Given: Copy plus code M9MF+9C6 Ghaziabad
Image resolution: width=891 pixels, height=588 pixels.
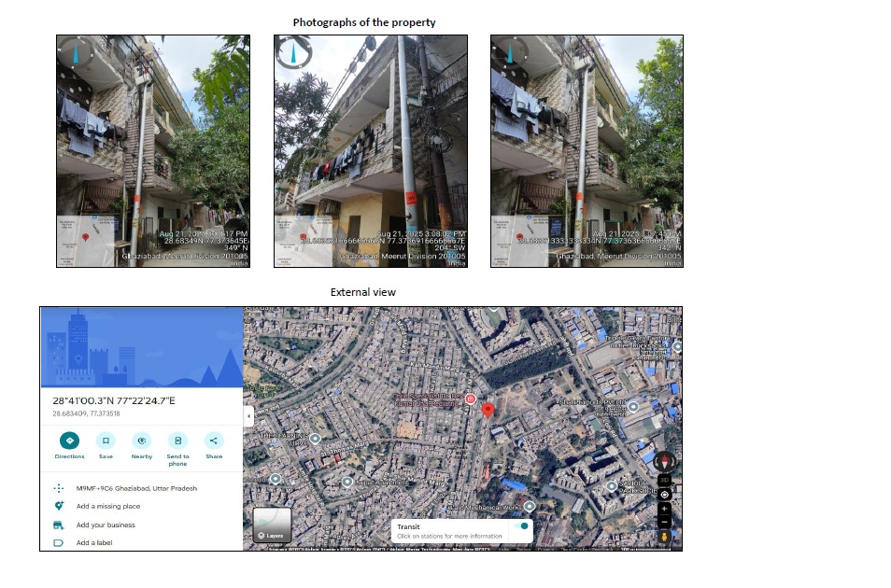Looking at the screenshot, I should (136, 488).
